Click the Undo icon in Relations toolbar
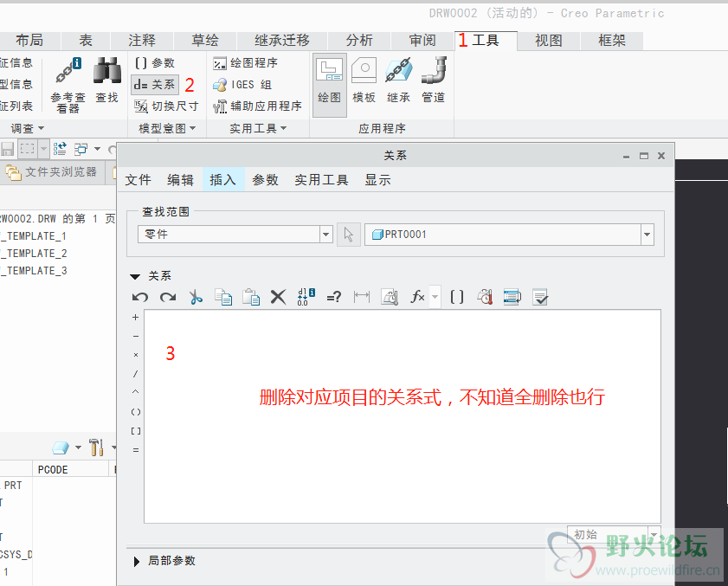Image resolution: width=728 pixels, height=586 pixels. click(139, 297)
